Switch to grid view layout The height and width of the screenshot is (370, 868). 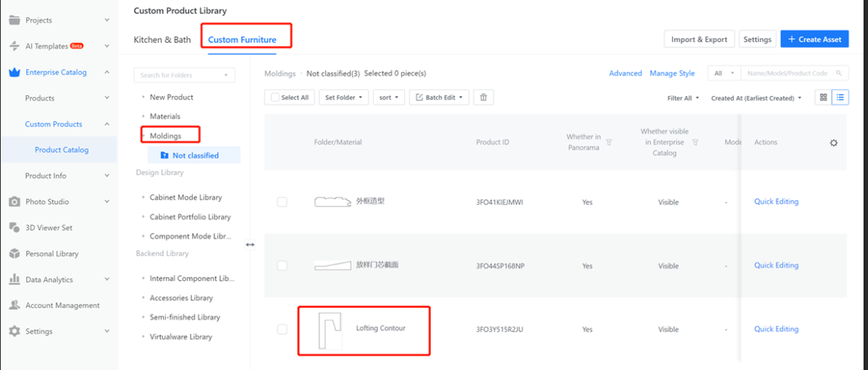coord(823,98)
